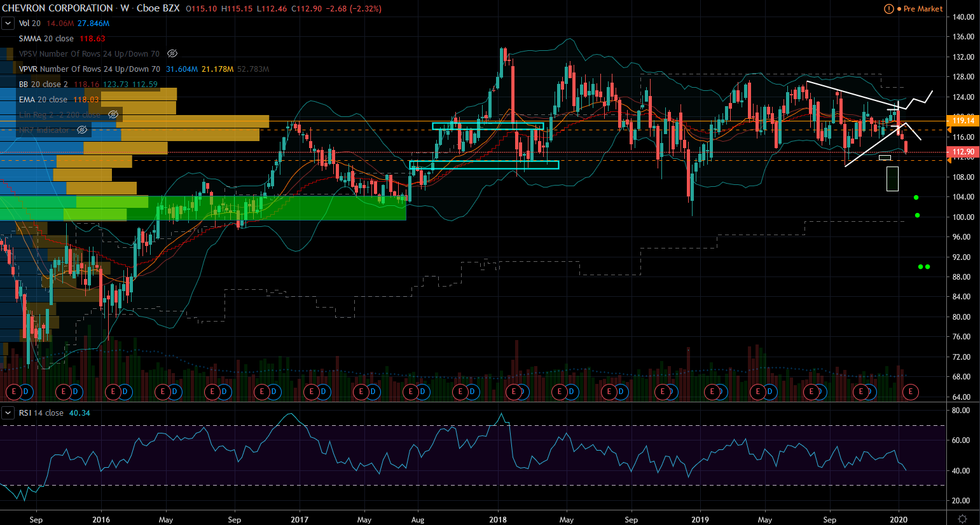Select the BB 20 close indicator legend

43,85
